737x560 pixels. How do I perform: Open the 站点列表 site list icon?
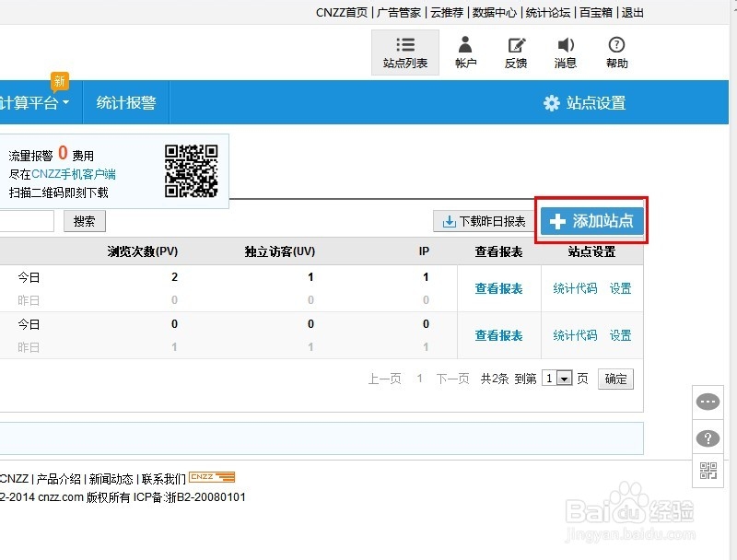(x=405, y=52)
